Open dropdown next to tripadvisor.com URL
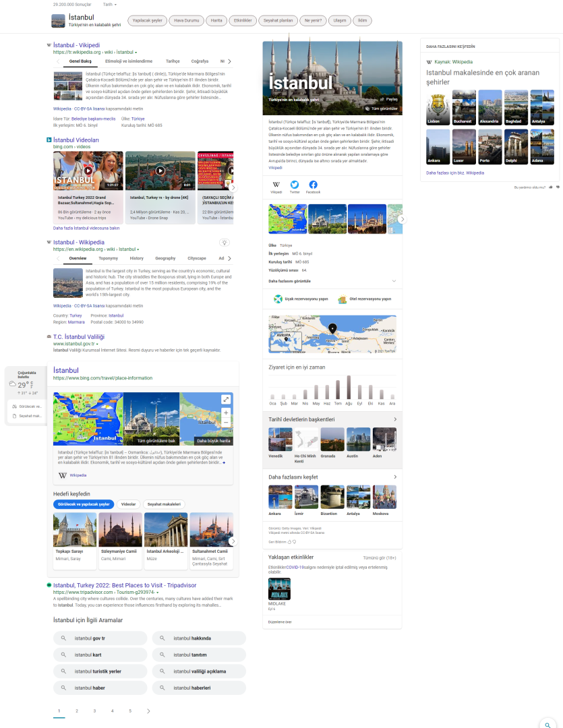 158,593
